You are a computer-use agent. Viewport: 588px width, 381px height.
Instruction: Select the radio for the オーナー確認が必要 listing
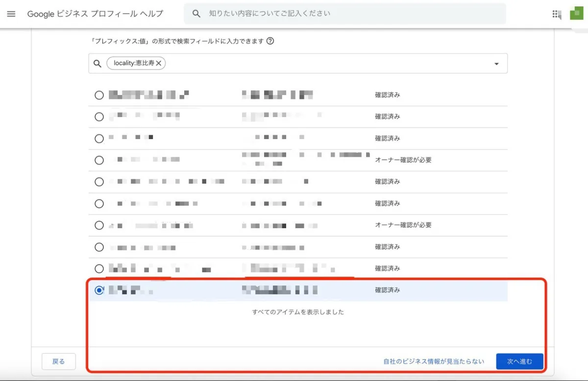point(99,160)
